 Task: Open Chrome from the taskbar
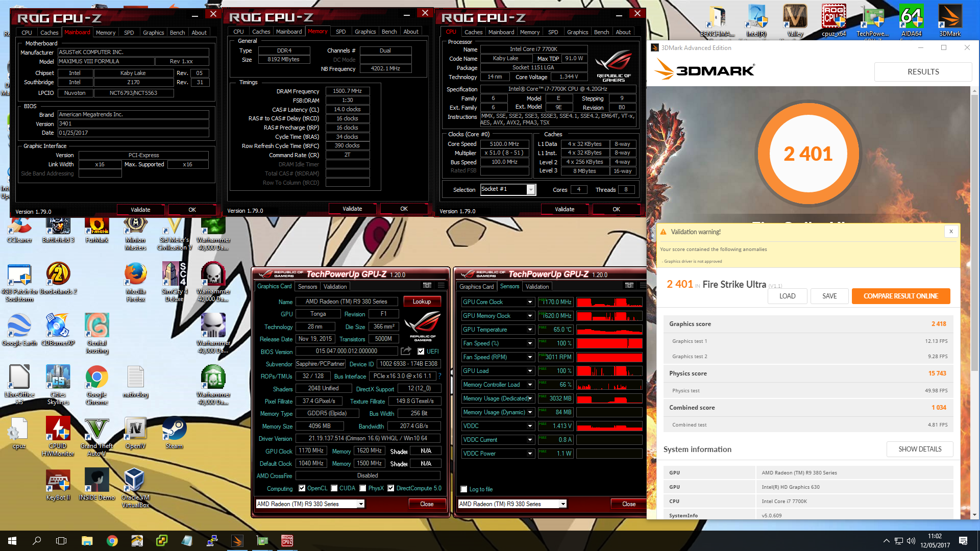112,541
